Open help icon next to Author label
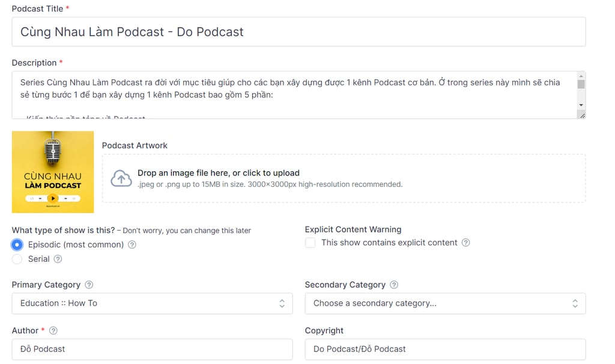615x364 pixels. click(53, 330)
